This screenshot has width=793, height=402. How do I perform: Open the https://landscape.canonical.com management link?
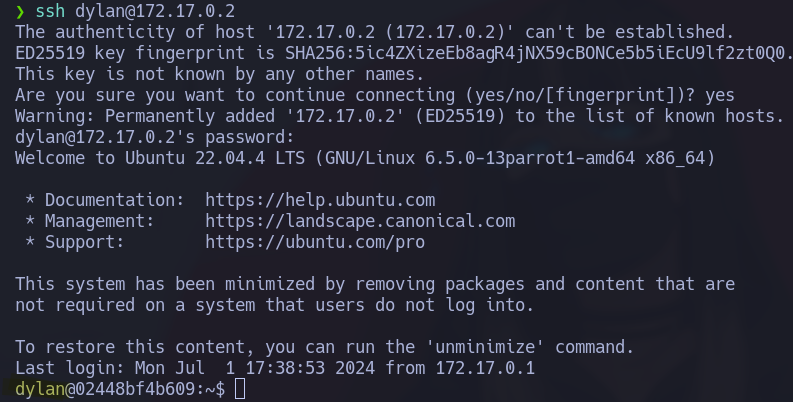(x=360, y=221)
